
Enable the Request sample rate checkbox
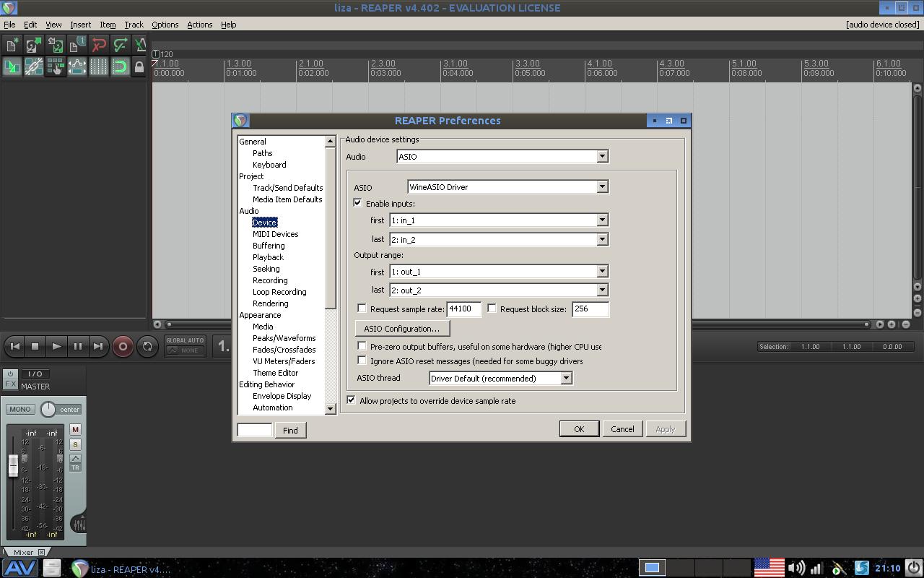(362, 309)
